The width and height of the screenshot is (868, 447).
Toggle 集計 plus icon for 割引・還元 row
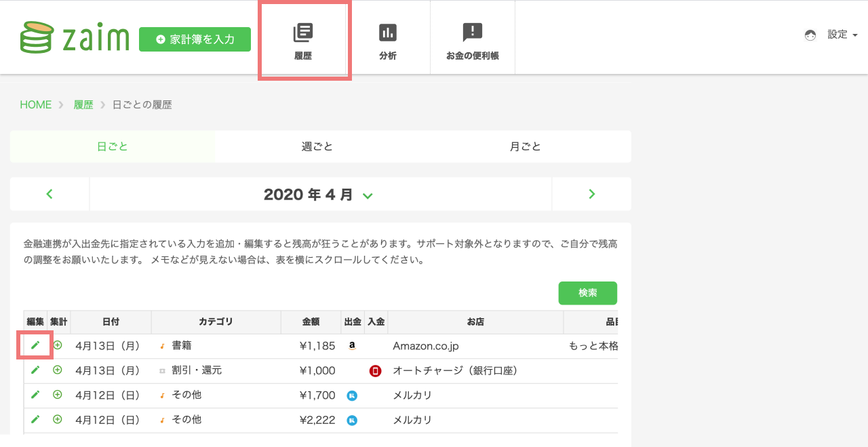point(58,370)
